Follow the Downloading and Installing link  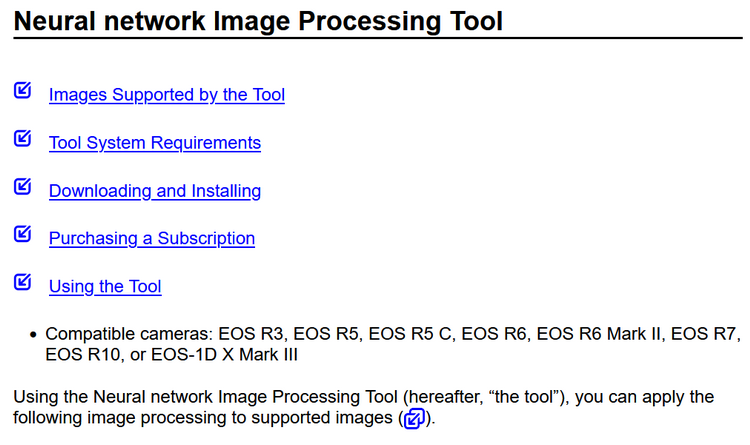tap(154, 190)
